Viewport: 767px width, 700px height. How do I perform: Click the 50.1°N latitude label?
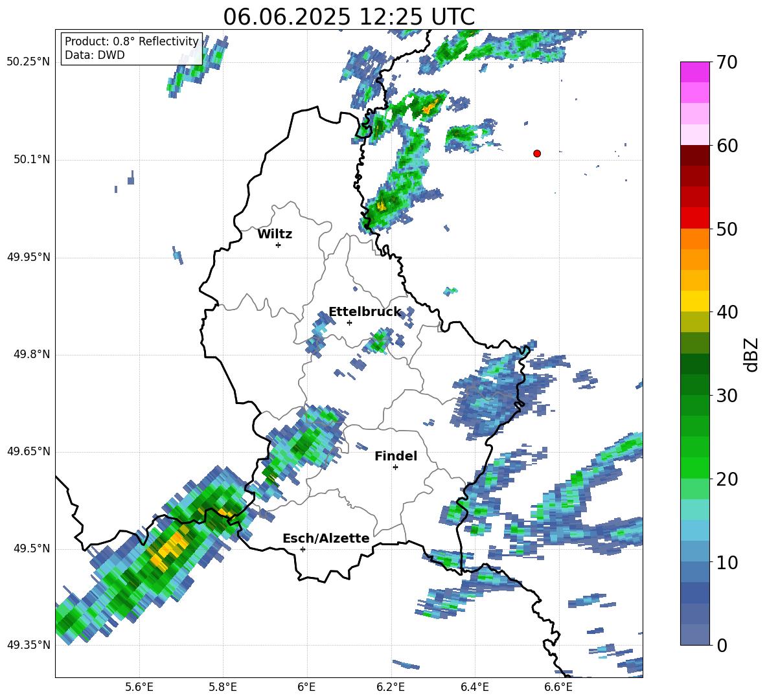tap(32, 160)
